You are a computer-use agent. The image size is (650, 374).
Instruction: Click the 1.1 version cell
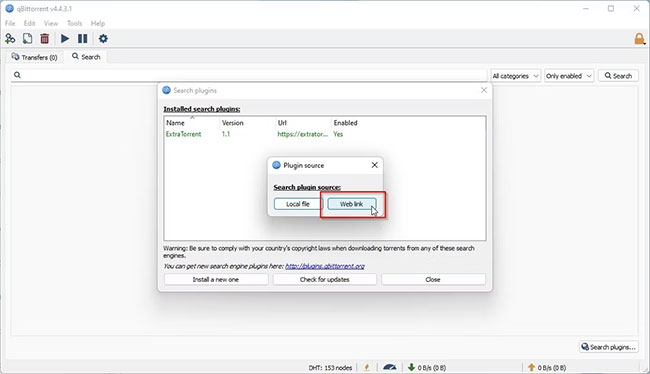coord(226,134)
